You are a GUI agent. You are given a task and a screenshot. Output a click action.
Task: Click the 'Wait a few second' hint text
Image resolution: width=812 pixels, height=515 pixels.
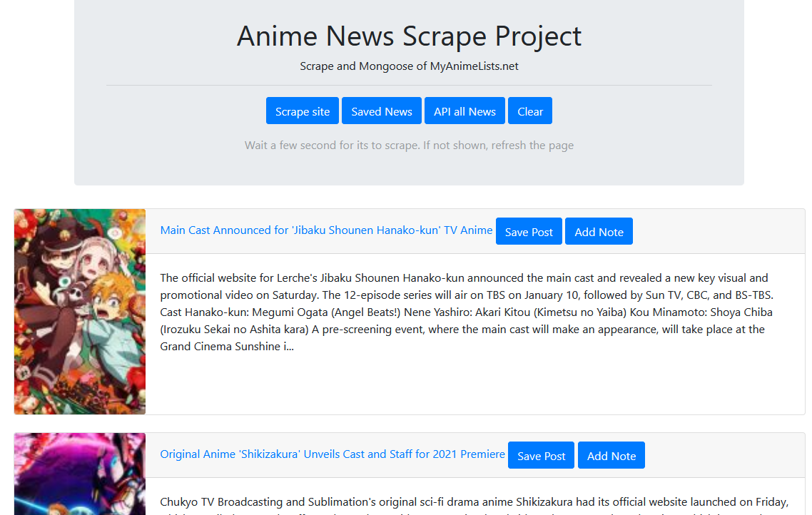(x=409, y=146)
